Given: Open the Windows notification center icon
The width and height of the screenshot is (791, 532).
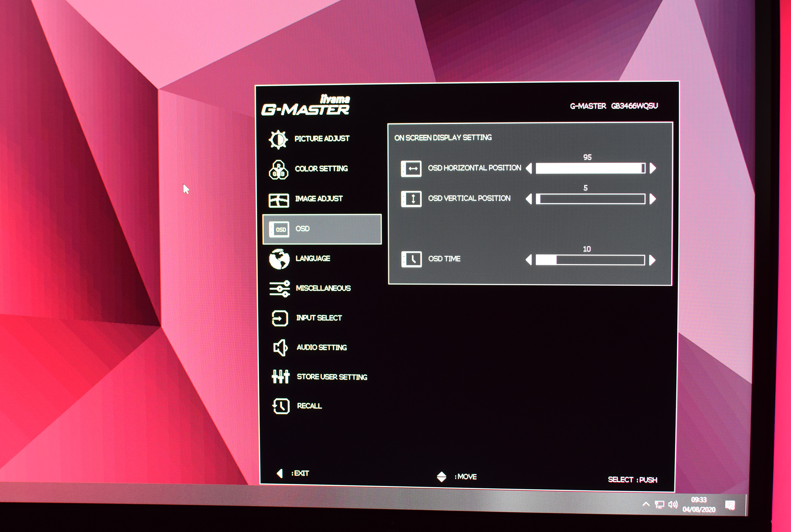Looking at the screenshot, I should tap(730, 505).
